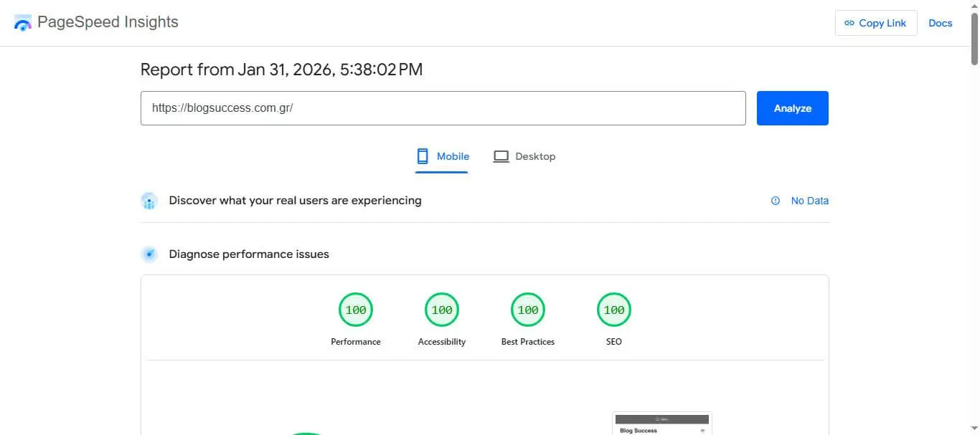Click the Performance score gauge
This screenshot has width=980, height=435.
356,309
